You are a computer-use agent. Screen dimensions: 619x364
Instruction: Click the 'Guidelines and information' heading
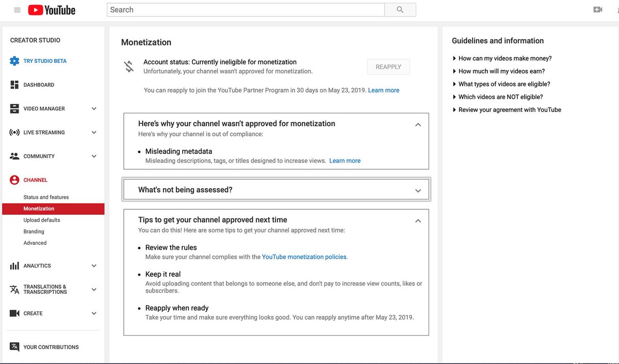[x=498, y=41]
